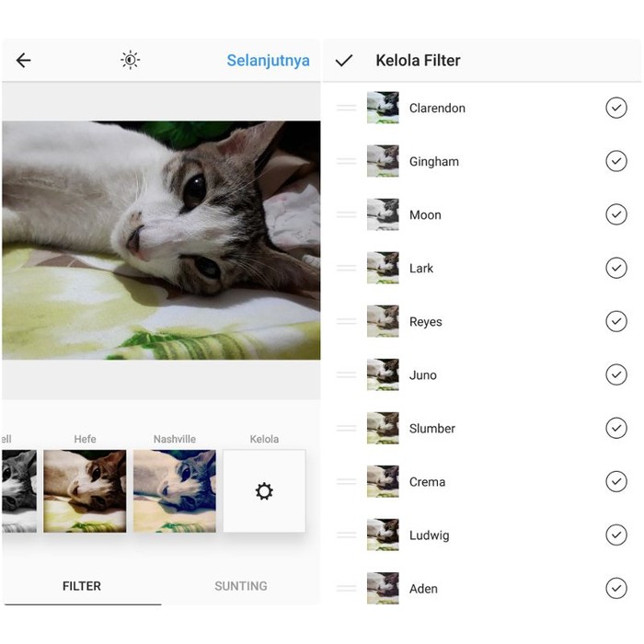The height and width of the screenshot is (644, 644).
Task: Grab the drag handle beside Clarendon
Action: 347,109
